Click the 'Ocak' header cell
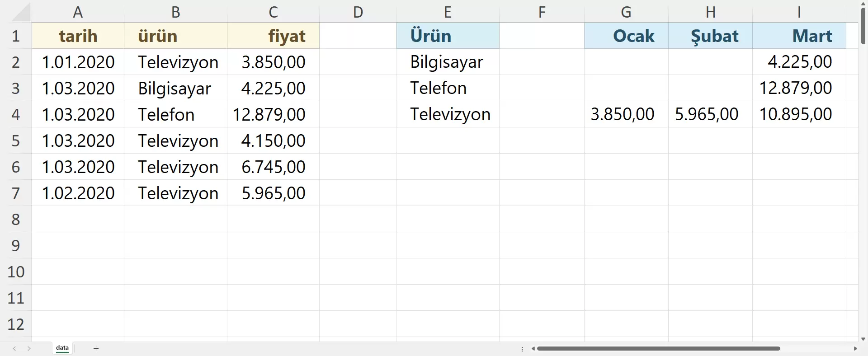The image size is (868, 356). [626, 36]
